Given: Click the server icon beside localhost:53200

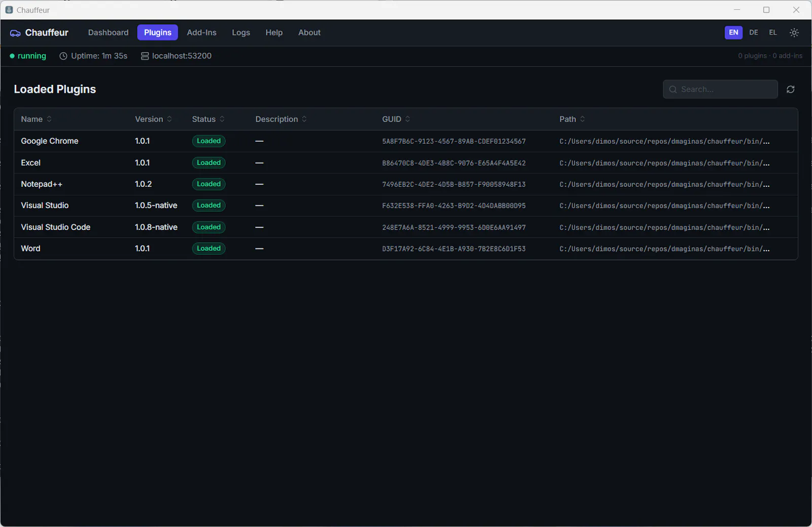Looking at the screenshot, I should point(145,56).
